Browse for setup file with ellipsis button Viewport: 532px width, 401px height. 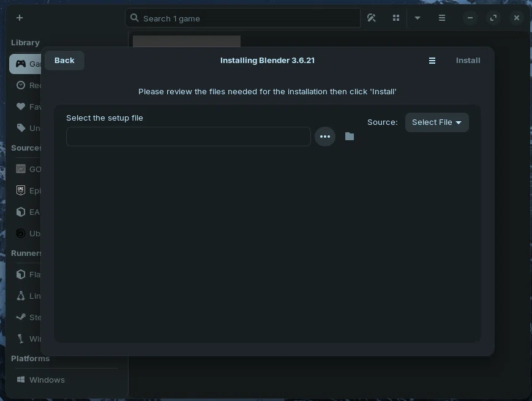click(x=324, y=137)
